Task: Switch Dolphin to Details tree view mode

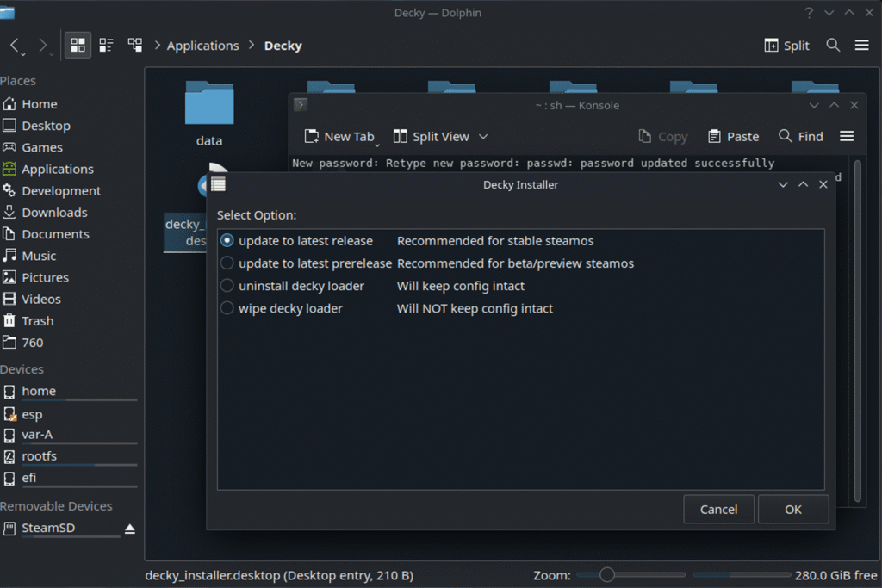Action: pyautogui.click(x=135, y=45)
